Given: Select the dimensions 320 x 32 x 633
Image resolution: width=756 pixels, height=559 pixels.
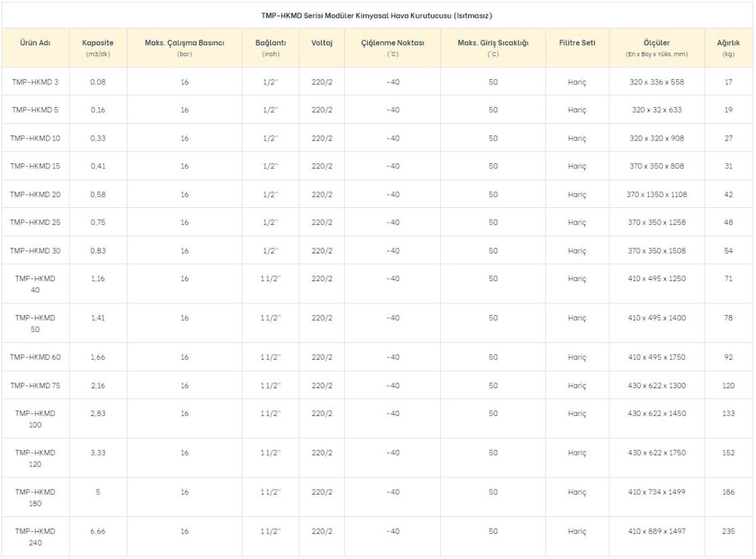Looking at the screenshot, I should coord(657,110).
